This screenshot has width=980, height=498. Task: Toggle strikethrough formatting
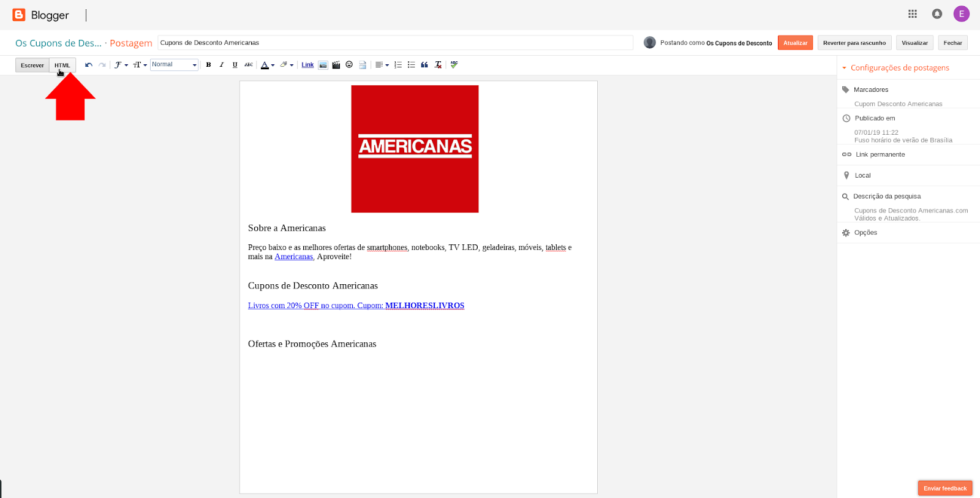[249, 65]
